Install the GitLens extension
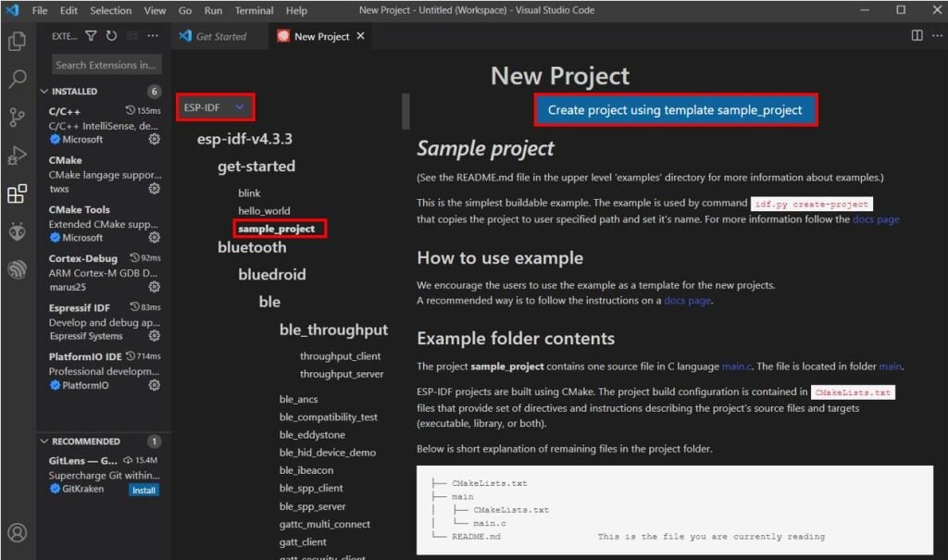The width and height of the screenshot is (948, 560). (143, 490)
